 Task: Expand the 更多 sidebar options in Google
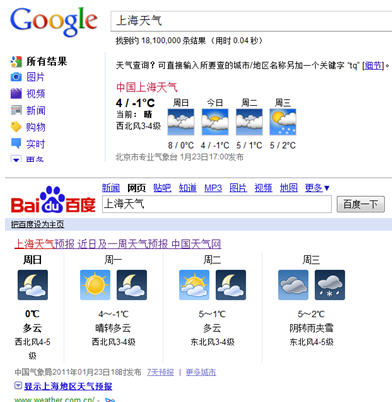click(x=16, y=159)
